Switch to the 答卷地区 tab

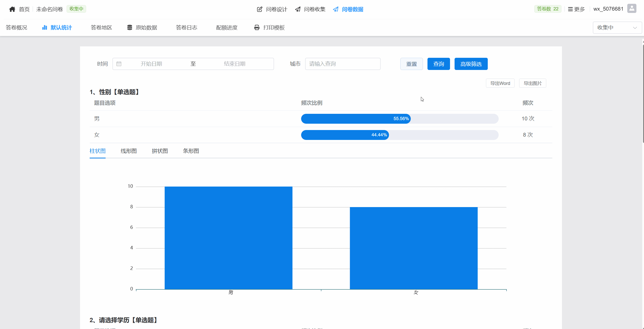point(101,27)
